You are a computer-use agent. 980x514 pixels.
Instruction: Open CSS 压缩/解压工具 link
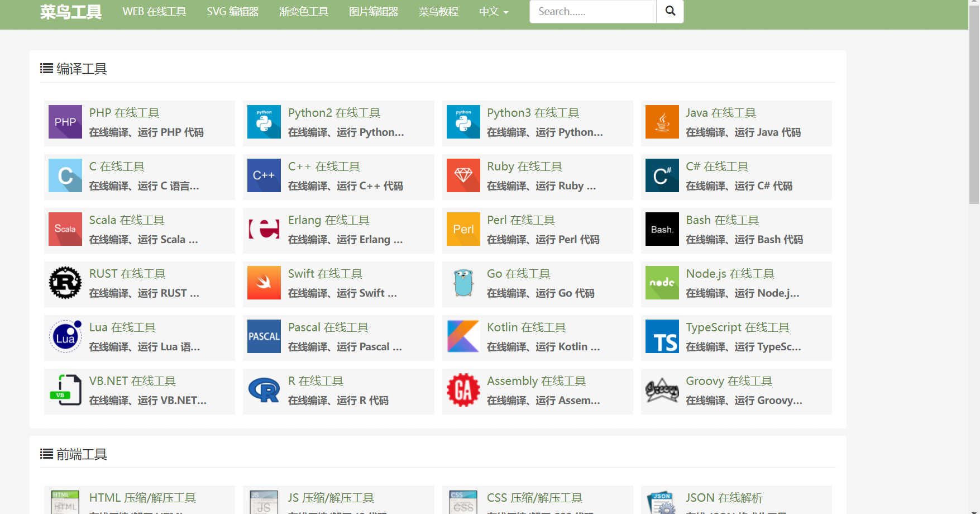(x=534, y=498)
